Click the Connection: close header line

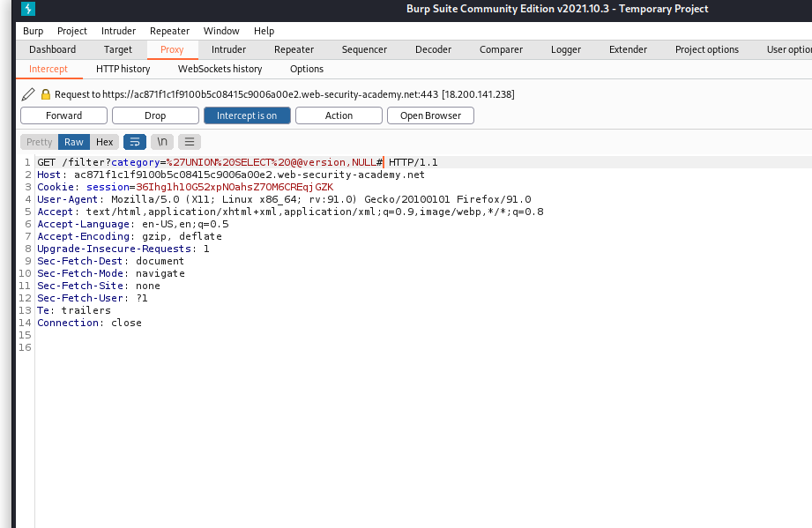(x=90, y=323)
